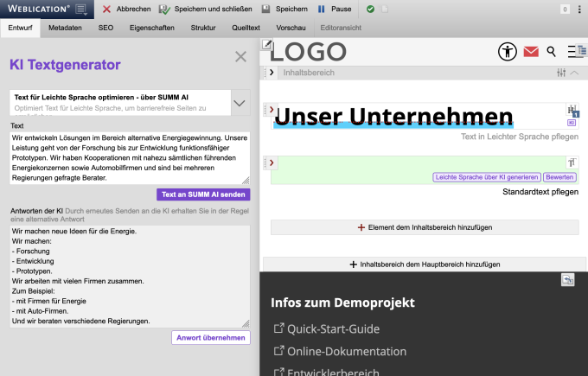Open the three-dot overflow menu
This screenshot has width=588, height=376.
pyautogui.click(x=579, y=10)
